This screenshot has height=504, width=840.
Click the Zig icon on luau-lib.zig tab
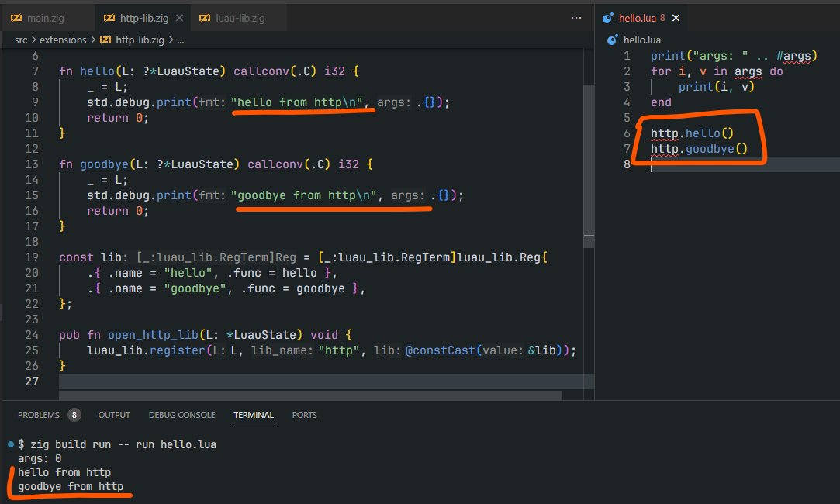205,18
